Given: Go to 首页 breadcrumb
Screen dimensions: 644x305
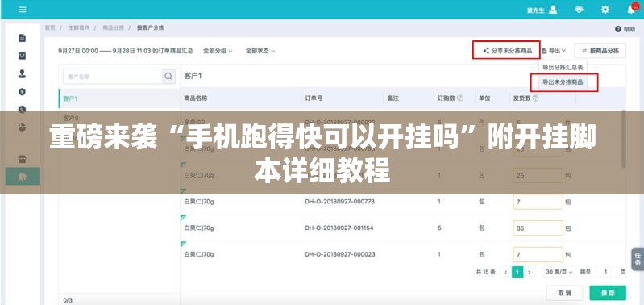Looking at the screenshot, I should [50, 28].
